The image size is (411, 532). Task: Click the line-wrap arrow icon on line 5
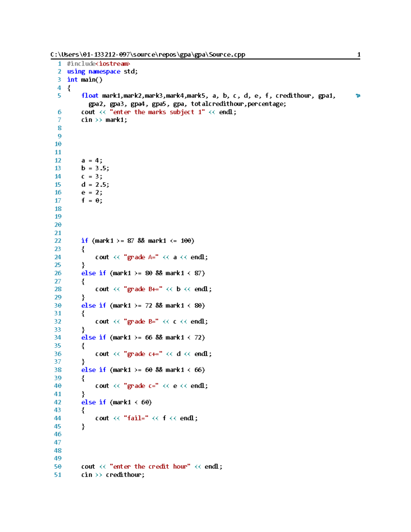click(358, 96)
